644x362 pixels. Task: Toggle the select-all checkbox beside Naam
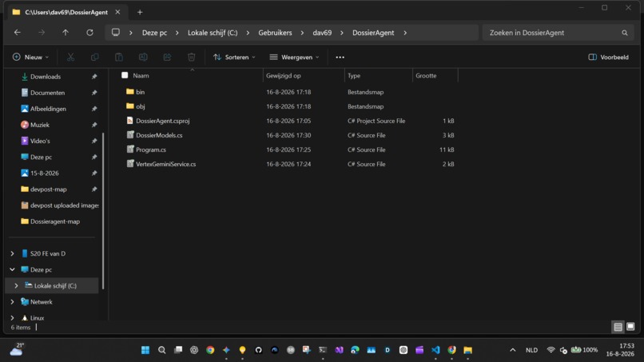coord(125,75)
